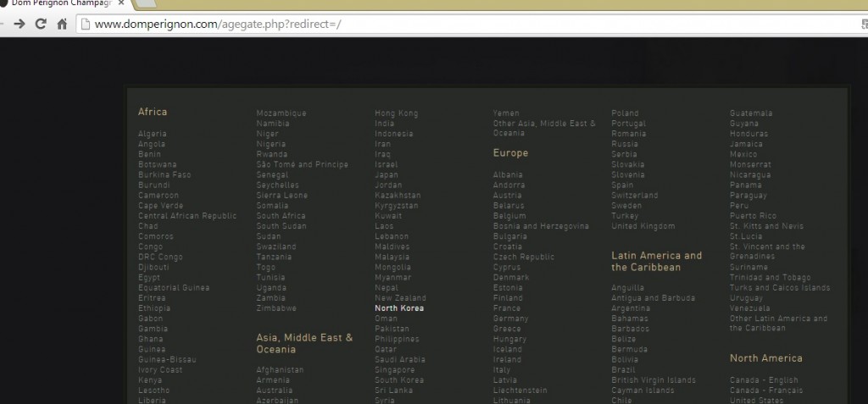The height and width of the screenshot is (404, 868).
Task: Select Canada - Français
Action: (766, 390)
